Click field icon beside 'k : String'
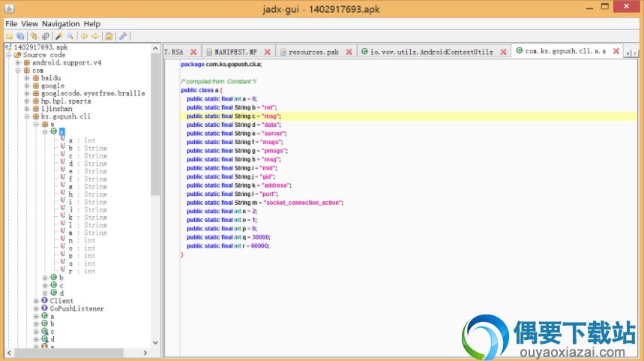Image resolution: width=644 pixels, height=361 pixels. 63,216
